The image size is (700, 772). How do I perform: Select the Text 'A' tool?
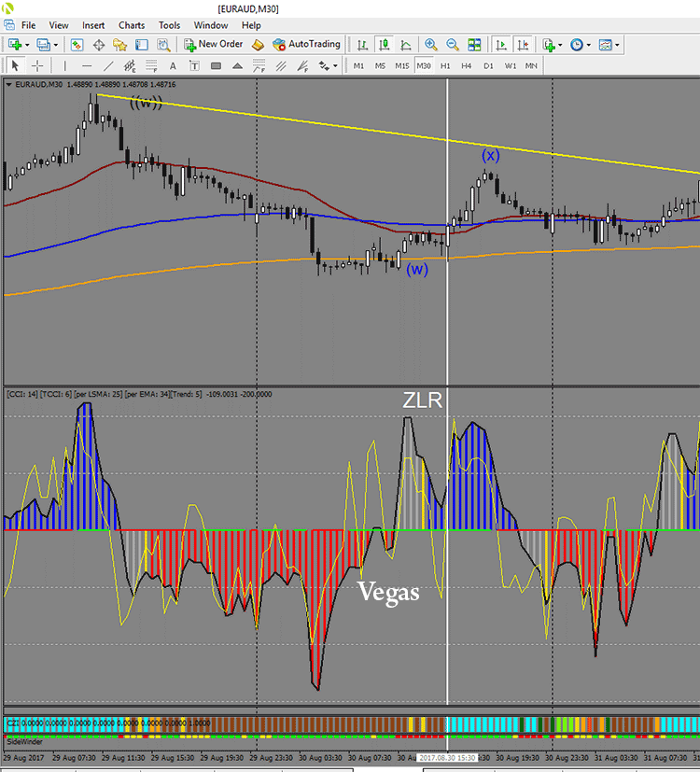tap(173, 65)
